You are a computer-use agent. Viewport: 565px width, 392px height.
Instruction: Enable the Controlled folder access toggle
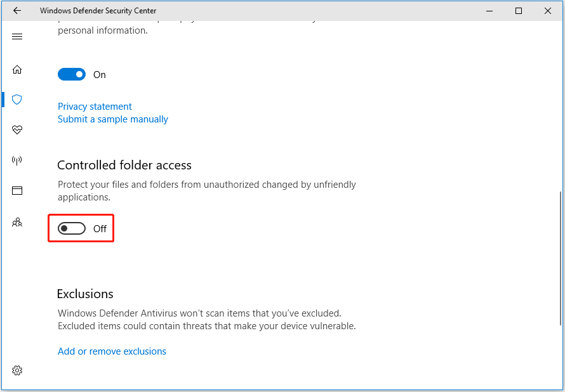click(x=72, y=228)
